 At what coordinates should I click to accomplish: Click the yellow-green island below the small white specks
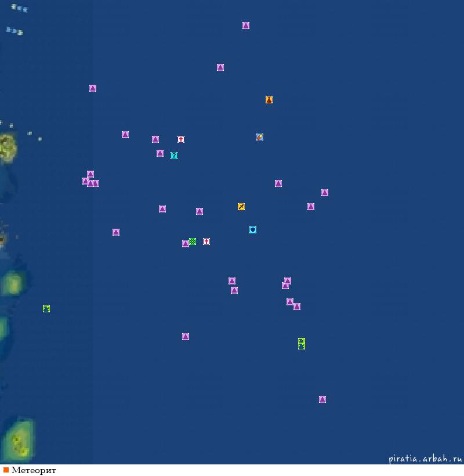8,149
